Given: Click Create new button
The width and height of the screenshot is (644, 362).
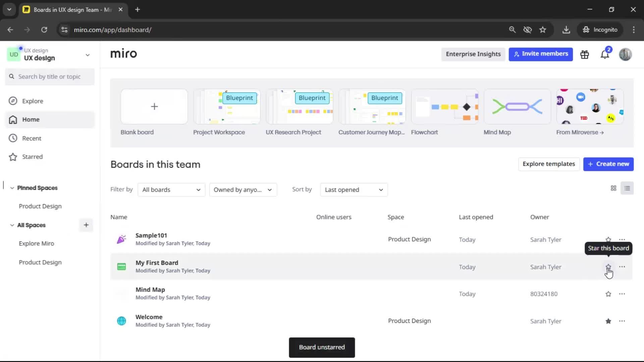Looking at the screenshot, I should click(x=608, y=164).
